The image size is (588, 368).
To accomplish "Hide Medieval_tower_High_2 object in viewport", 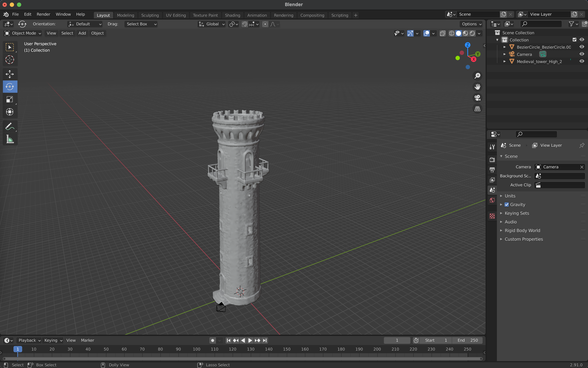I will tap(582, 61).
